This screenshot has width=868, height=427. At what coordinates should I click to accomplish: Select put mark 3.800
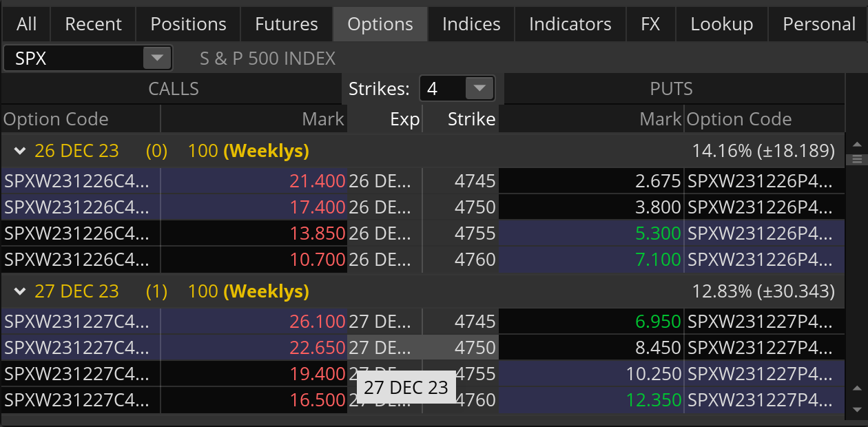click(x=658, y=207)
